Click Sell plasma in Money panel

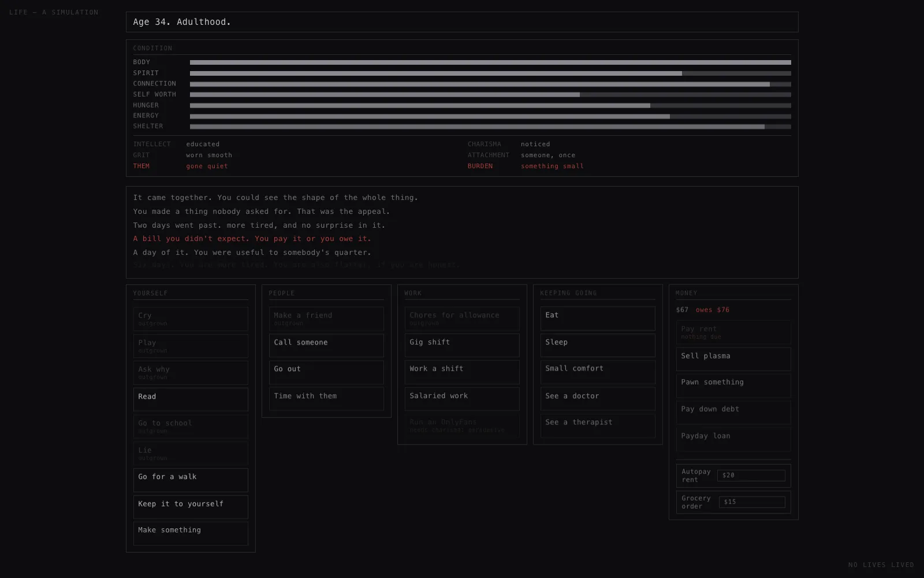pyautogui.click(x=733, y=359)
